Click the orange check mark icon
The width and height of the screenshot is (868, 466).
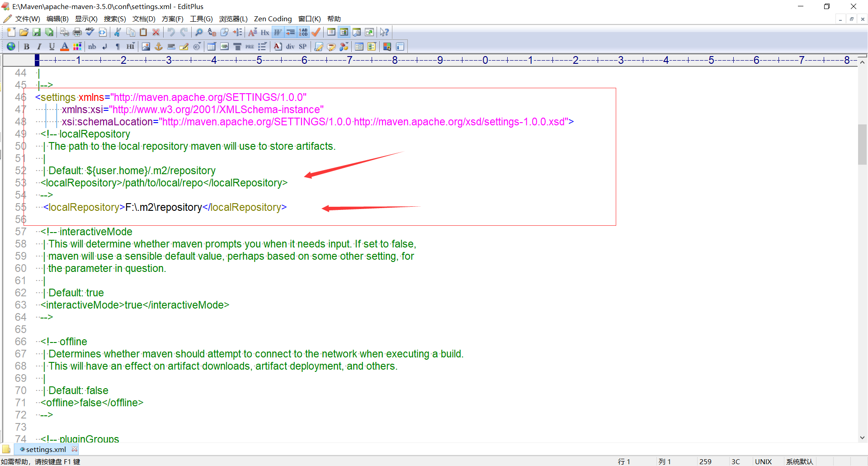(316, 32)
